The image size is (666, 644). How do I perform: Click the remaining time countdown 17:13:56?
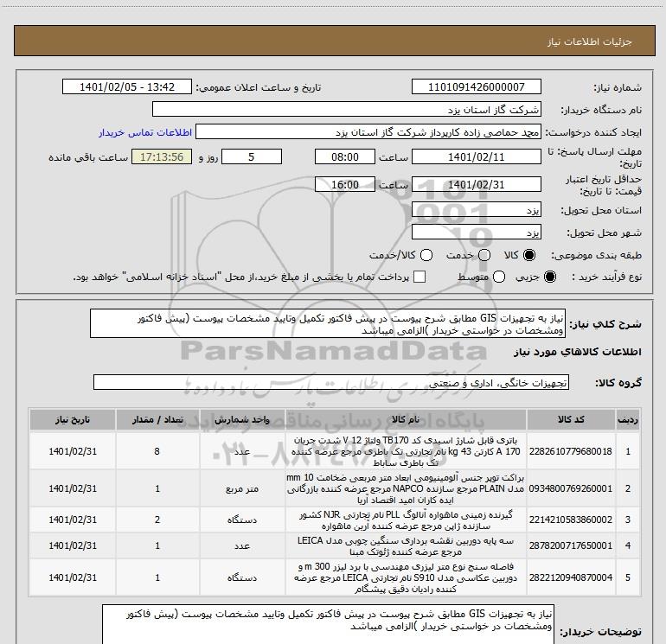coord(162,156)
